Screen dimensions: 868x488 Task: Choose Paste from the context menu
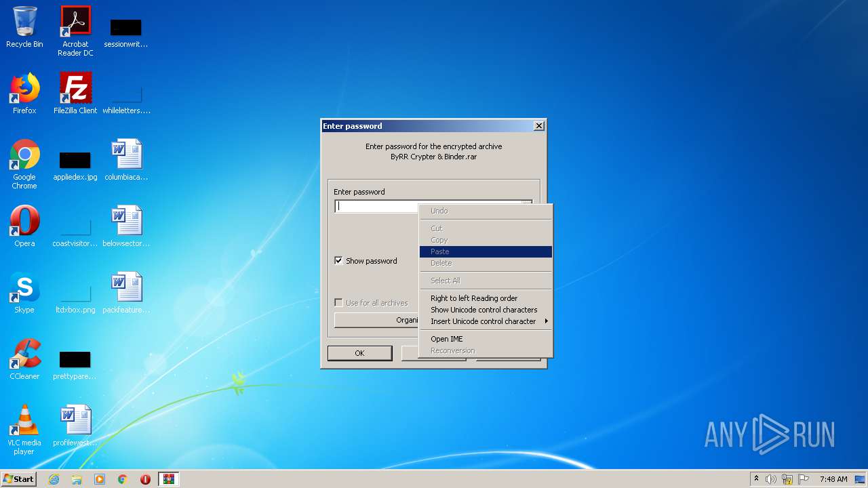click(486, 251)
